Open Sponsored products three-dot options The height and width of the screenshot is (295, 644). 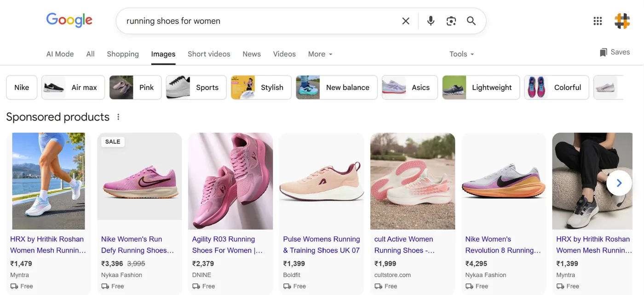click(x=118, y=117)
